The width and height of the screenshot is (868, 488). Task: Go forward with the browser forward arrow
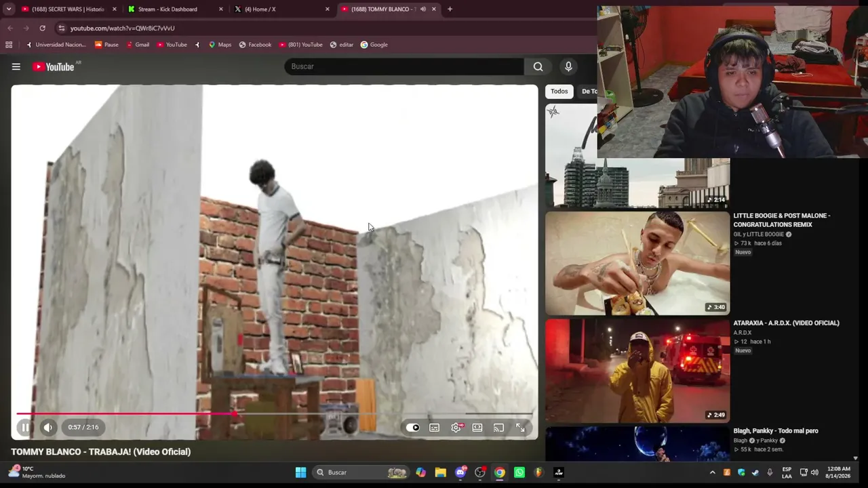(26, 28)
